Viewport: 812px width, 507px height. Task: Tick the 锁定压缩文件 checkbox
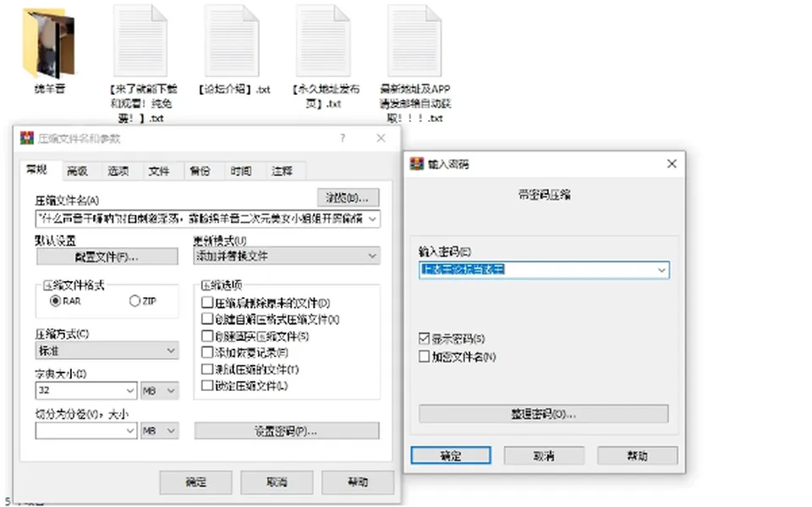click(x=207, y=385)
